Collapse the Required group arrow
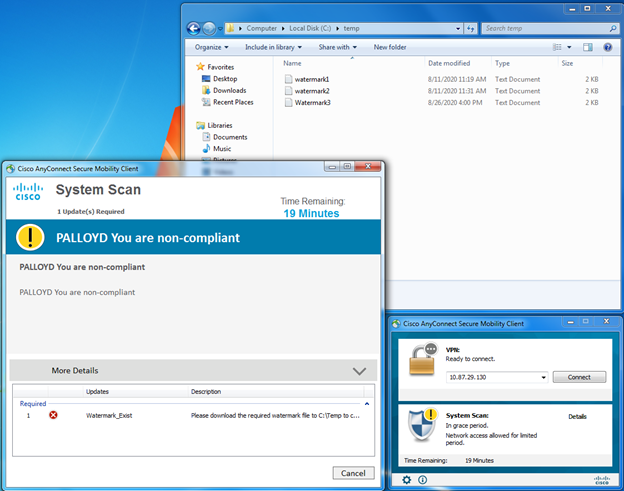The width and height of the screenshot is (624, 491). click(367, 403)
